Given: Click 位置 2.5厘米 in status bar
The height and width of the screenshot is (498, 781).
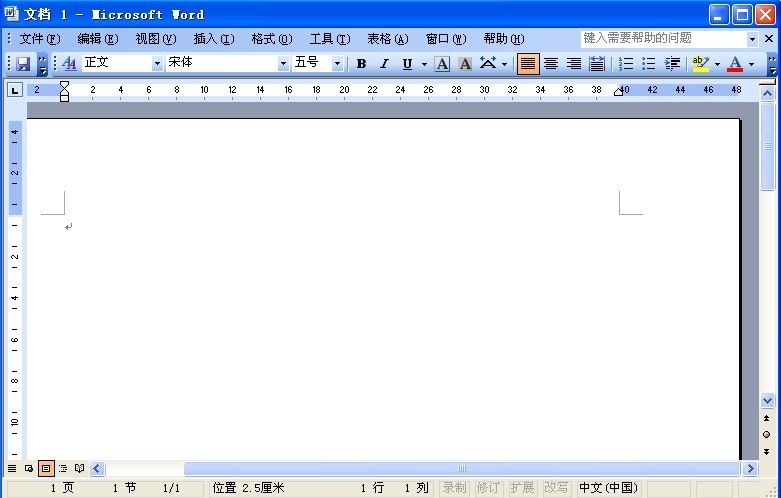Looking at the screenshot, I should [249, 488].
